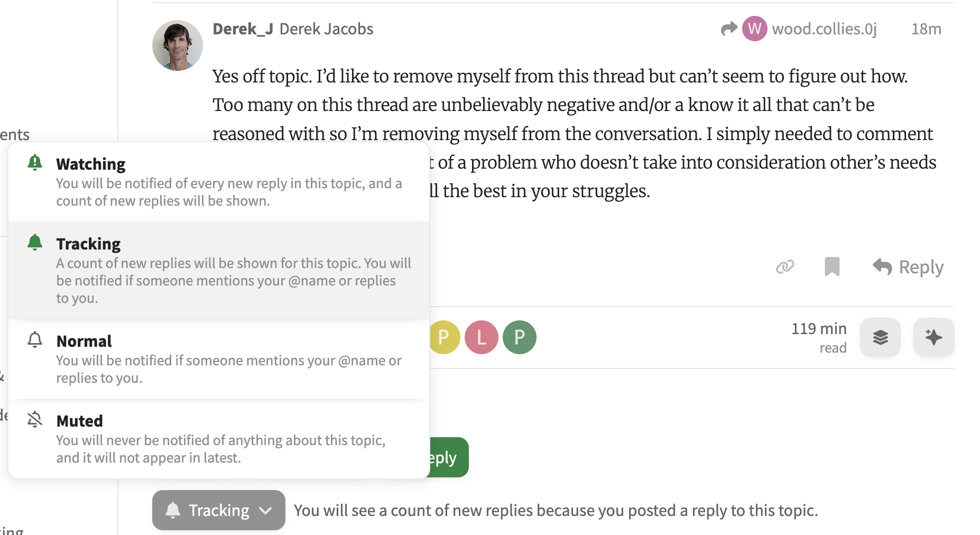Click the yellow P participant avatar

coord(445,337)
